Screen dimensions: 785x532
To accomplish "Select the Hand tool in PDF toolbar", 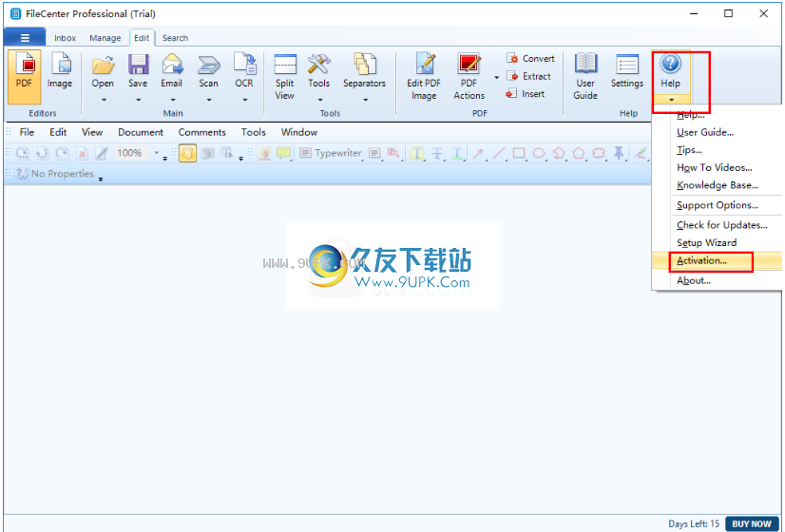I will pos(188,153).
